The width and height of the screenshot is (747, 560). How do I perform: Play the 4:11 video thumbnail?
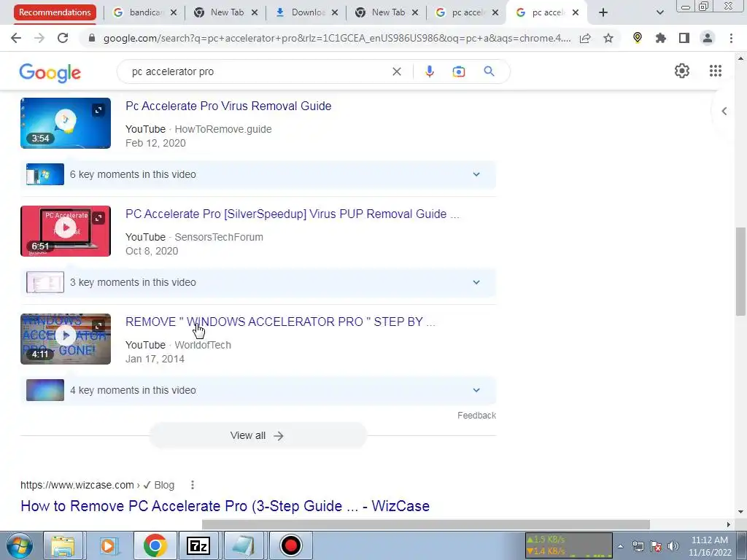click(66, 339)
